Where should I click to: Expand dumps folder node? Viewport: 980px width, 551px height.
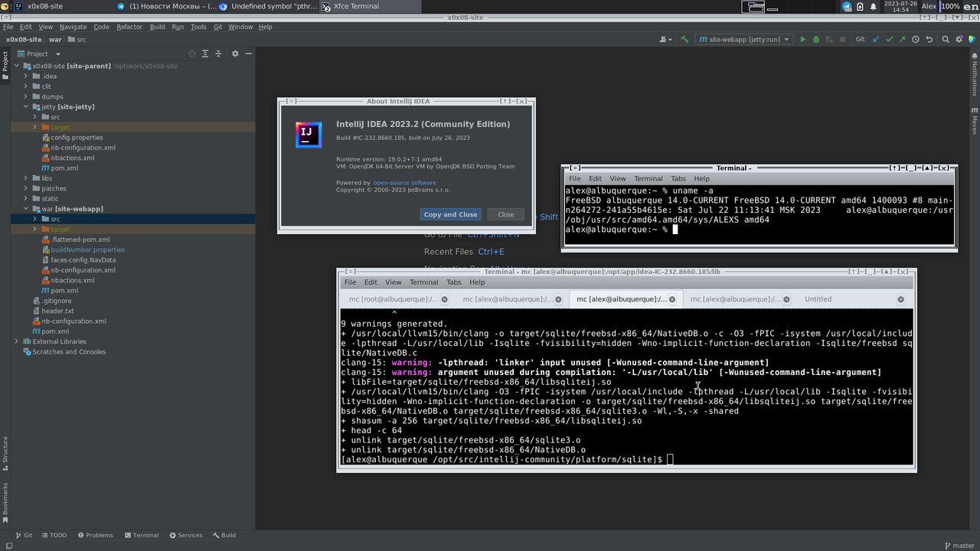pyautogui.click(x=26, y=96)
